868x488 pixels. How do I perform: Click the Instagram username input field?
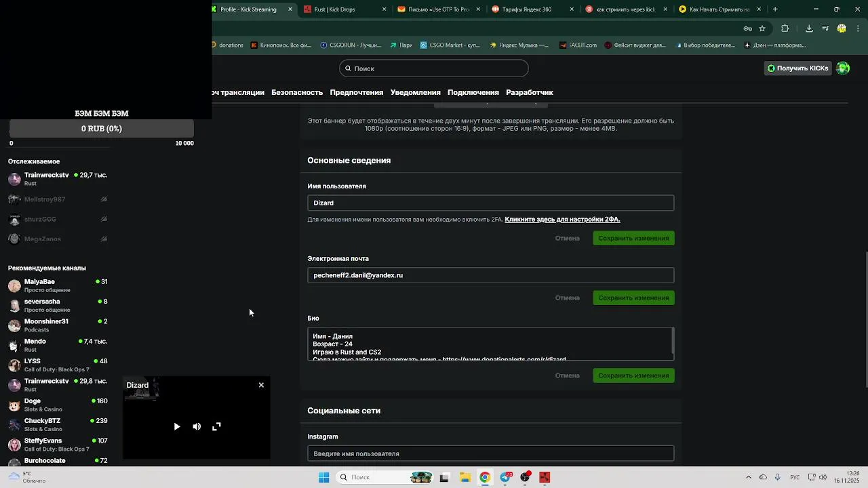click(x=491, y=453)
